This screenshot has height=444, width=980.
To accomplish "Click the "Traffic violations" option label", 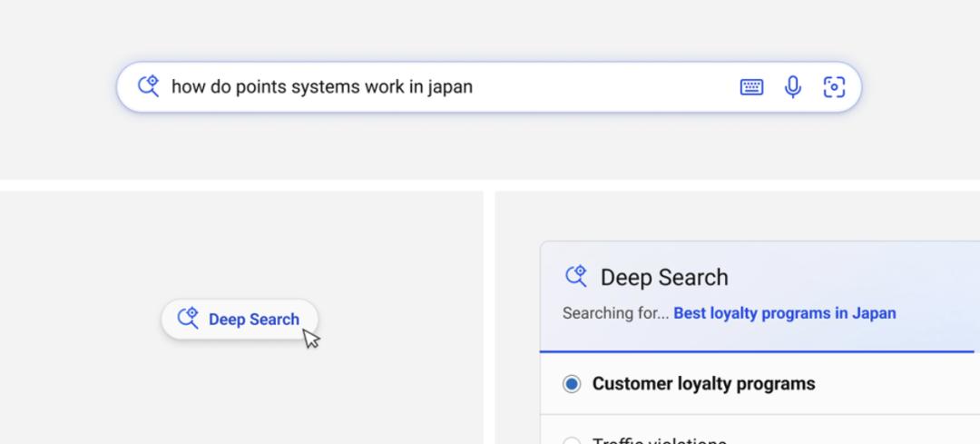I will [659, 440].
